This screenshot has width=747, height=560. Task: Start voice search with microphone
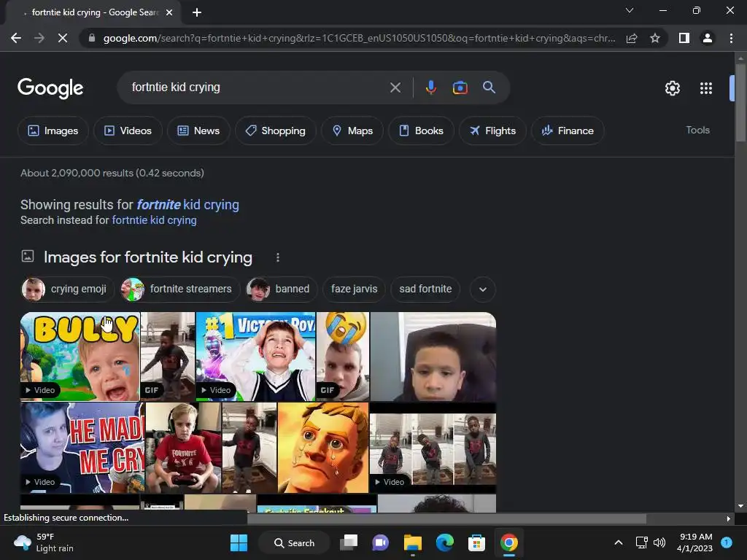point(430,87)
